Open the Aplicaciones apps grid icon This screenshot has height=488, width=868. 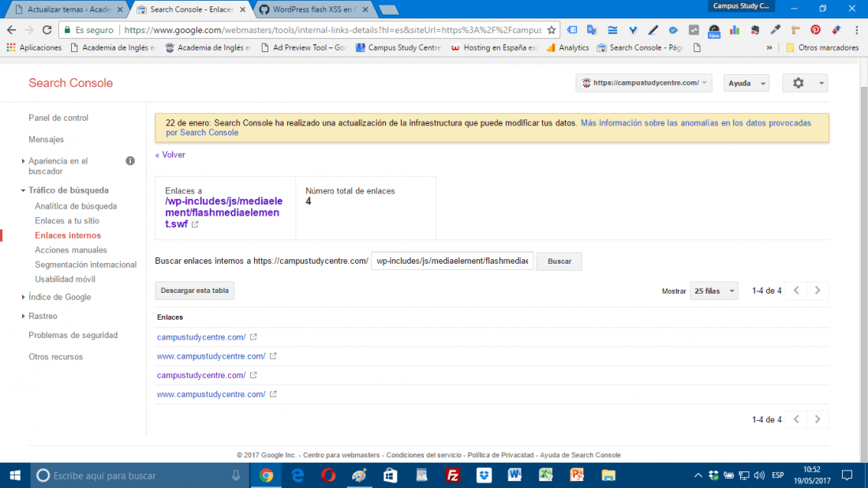(x=10, y=47)
